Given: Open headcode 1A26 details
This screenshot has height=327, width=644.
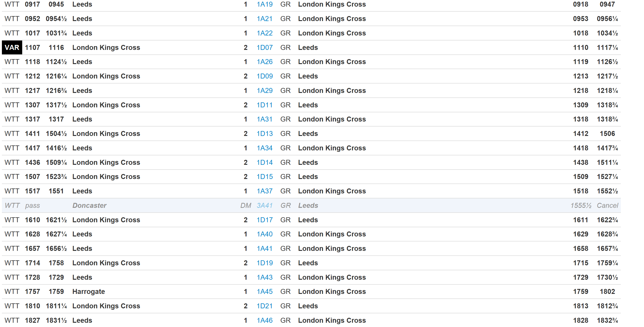Looking at the screenshot, I should [x=264, y=62].
